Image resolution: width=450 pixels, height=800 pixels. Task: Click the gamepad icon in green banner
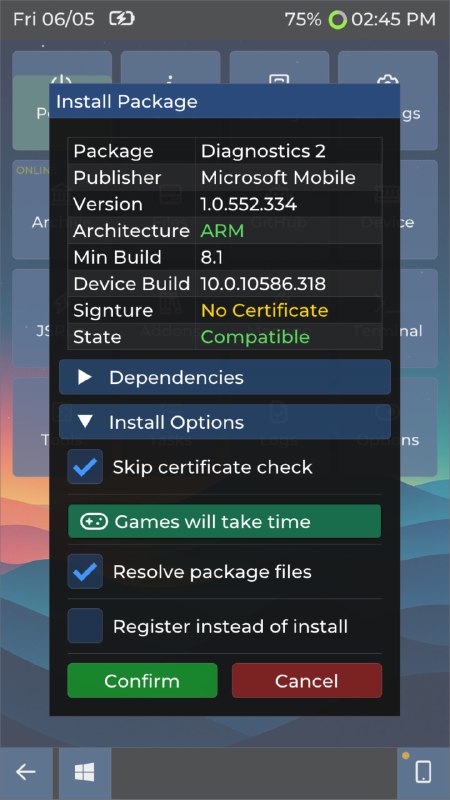[94, 521]
